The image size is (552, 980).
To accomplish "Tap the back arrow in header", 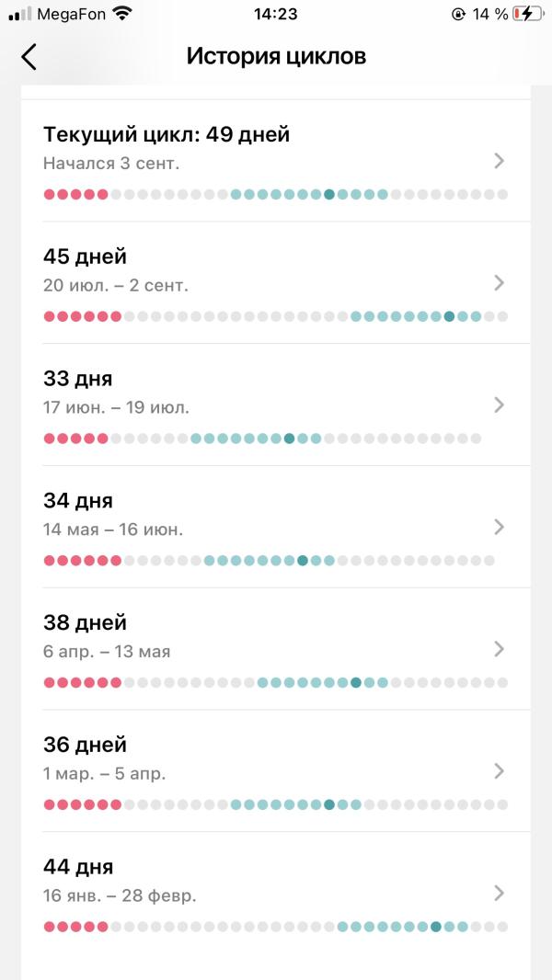I will click(x=29, y=56).
